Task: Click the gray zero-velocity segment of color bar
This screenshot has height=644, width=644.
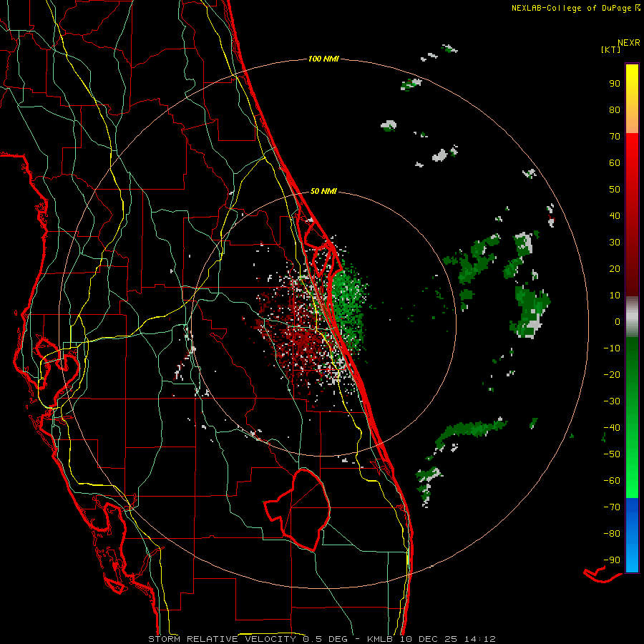Action: tap(632, 317)
